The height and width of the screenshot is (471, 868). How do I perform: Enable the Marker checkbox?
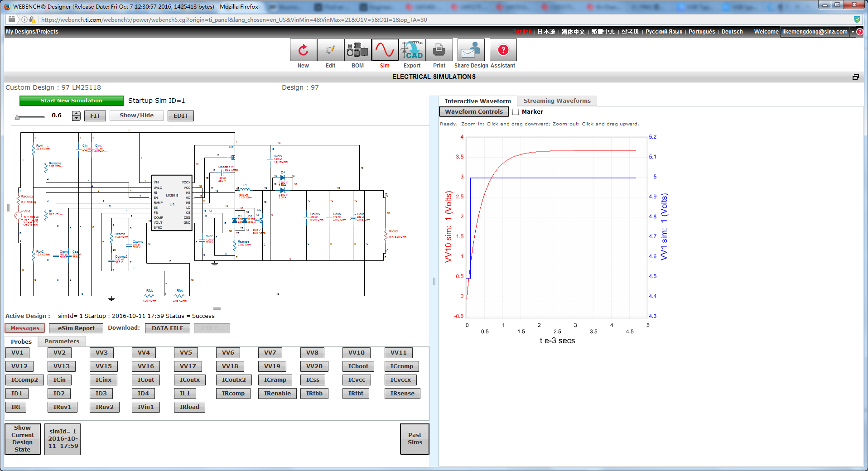coord(516,112)
